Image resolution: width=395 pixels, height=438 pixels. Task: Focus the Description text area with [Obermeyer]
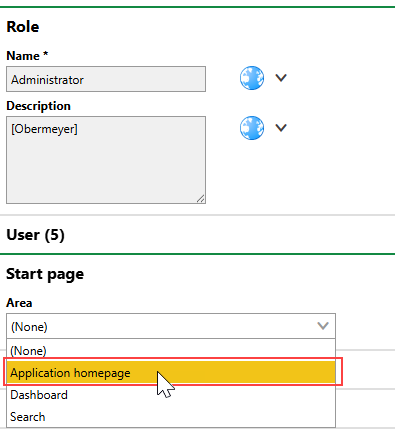(106, 160)
